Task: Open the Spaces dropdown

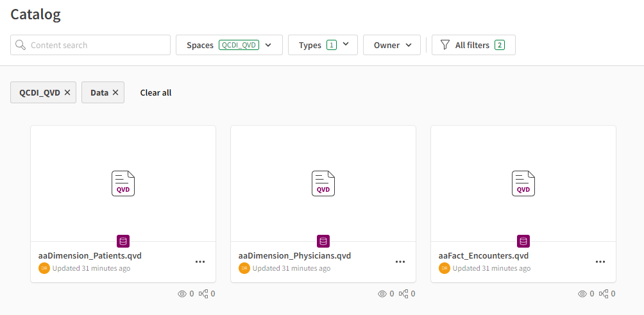Action: [x=229, y=45]
